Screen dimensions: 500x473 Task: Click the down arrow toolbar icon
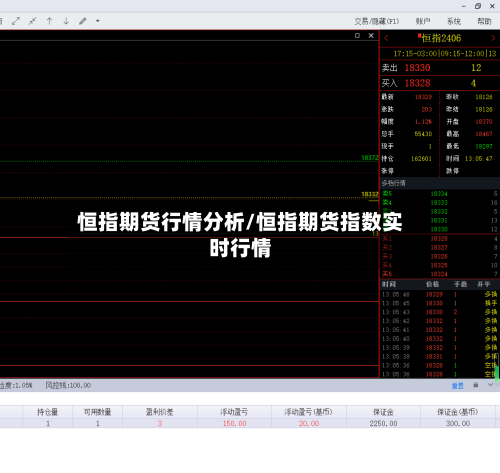point(66,21)
